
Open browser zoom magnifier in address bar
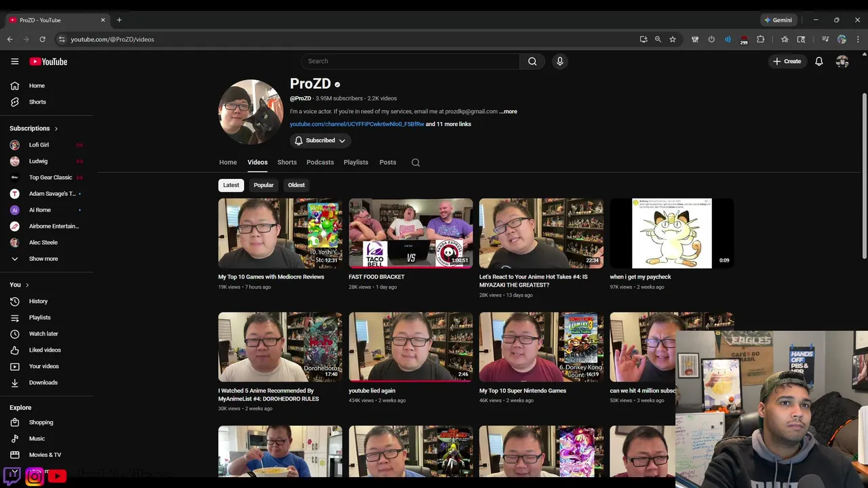pyautogui.click(x=658, y=39)
